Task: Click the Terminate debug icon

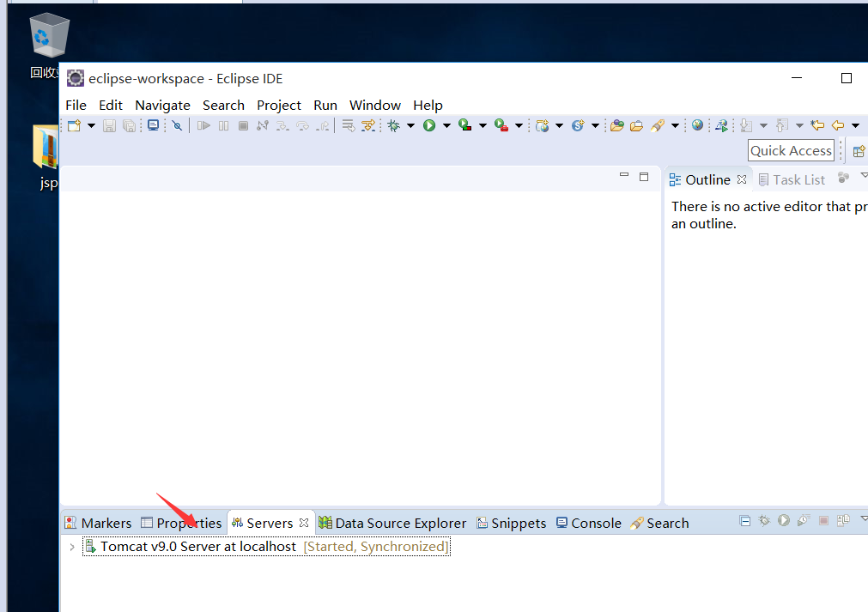Action: point(243,125)
